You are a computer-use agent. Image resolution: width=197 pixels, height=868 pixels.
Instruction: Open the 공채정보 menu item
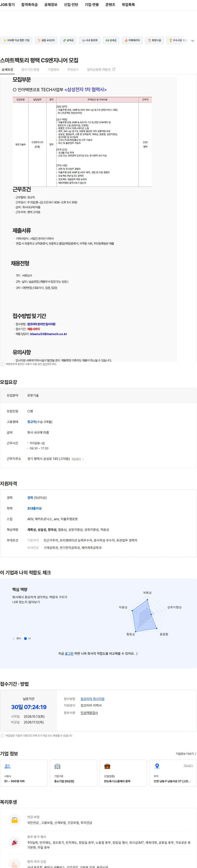click(x=51, y=5)
